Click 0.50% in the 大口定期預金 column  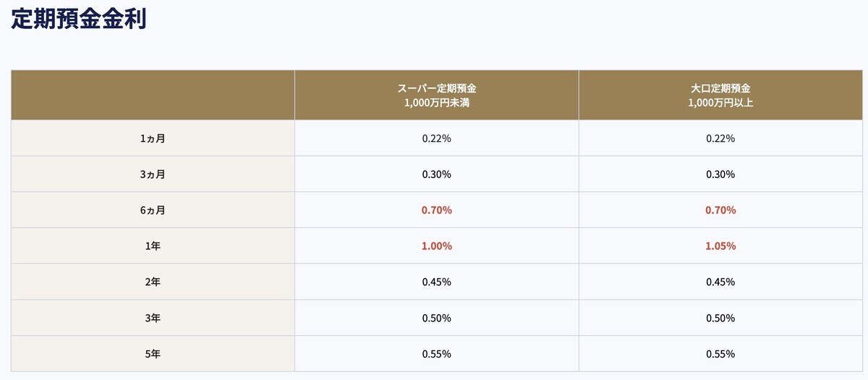pyautogui.click(x=720, y=318)
